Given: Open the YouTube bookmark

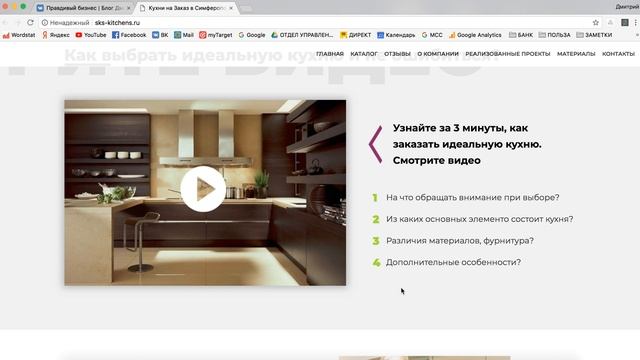Looking at the screenshot, I should pos(91,35).
